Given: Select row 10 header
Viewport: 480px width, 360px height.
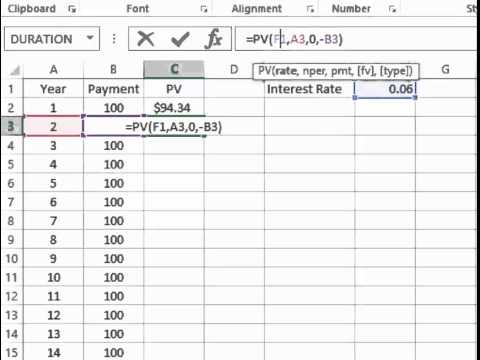Looking at the screenshot, I should click(11, 258).
